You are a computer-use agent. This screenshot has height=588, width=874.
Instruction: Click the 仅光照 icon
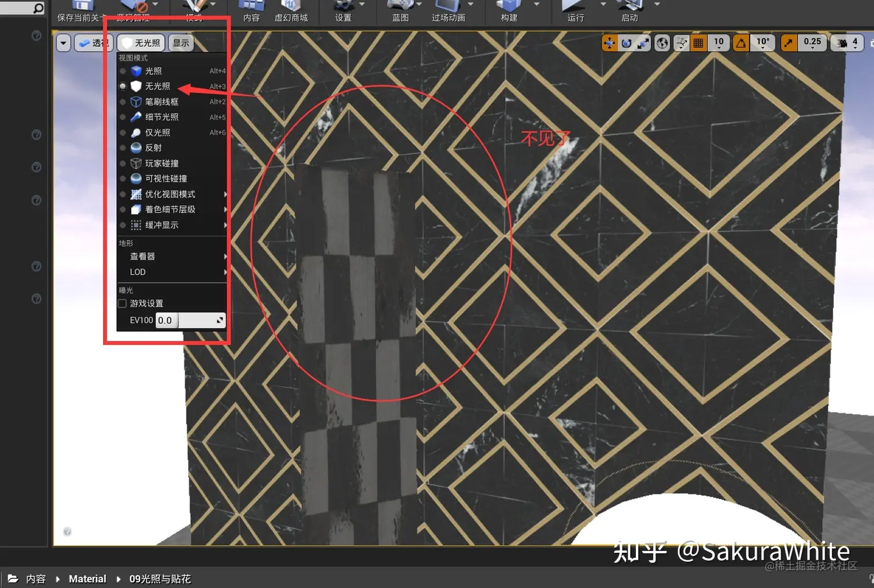tap(136, 132)
